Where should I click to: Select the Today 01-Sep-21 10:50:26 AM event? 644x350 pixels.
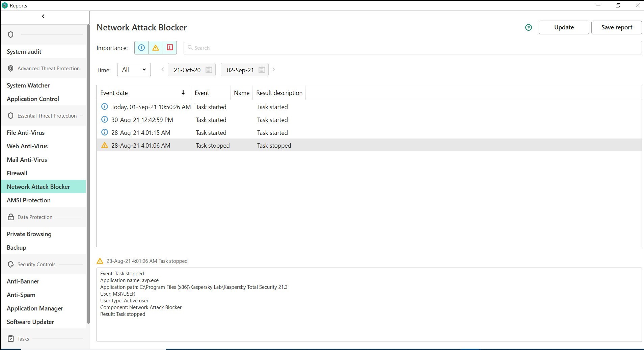(x=369, y=107)
